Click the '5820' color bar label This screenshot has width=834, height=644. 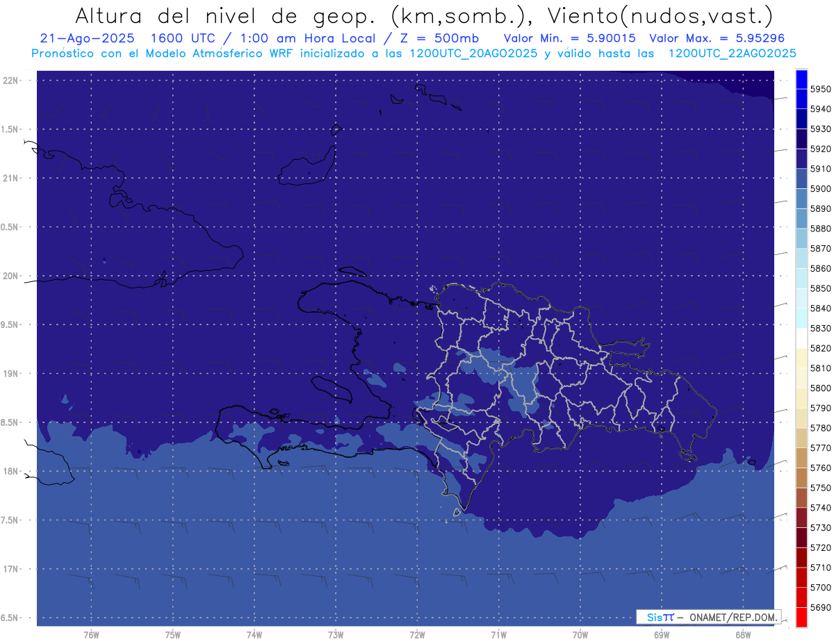821,348
